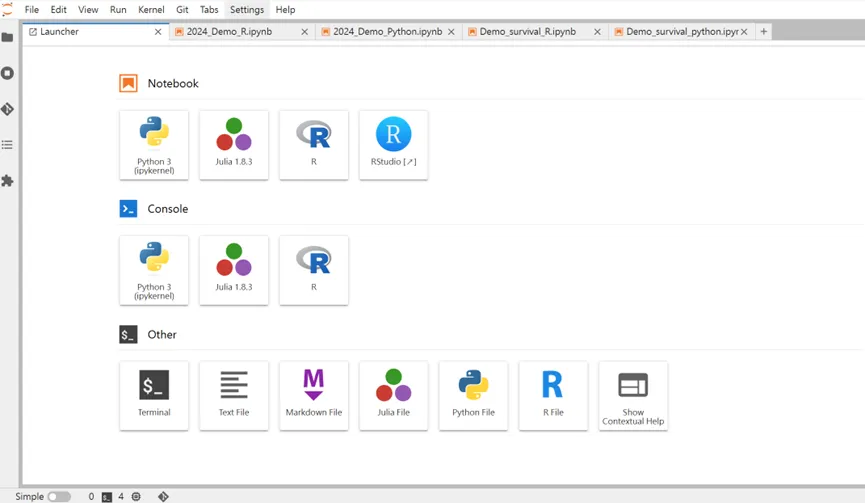This screenshot has width=865, height=503.
Task: Start an R console
Action: point(314,270)
